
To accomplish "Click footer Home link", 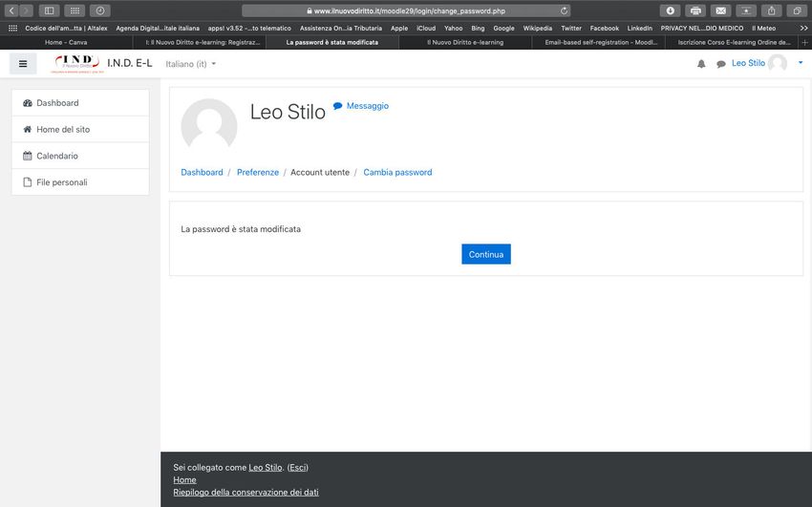I will [184, 479].
